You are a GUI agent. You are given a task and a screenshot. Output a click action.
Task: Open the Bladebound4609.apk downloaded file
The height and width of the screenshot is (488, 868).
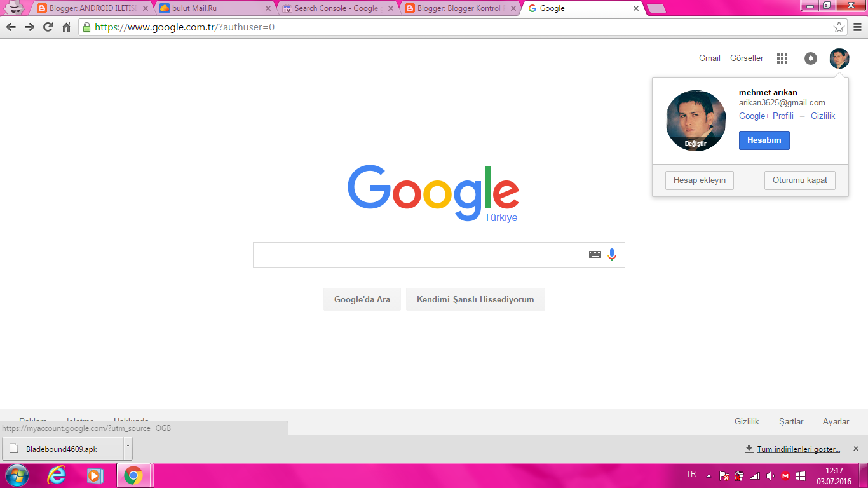pos(63,449)
